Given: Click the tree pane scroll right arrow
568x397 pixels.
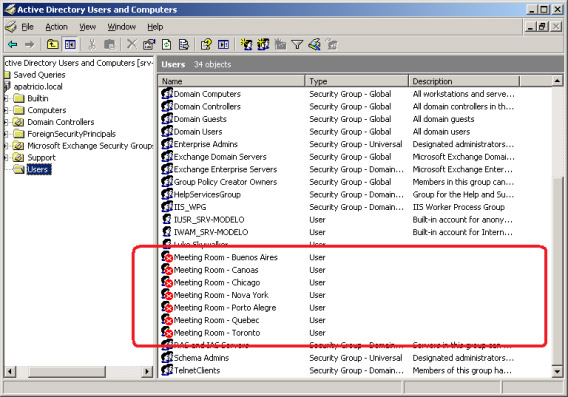Looking at the screenshot, I should (147, 371).
